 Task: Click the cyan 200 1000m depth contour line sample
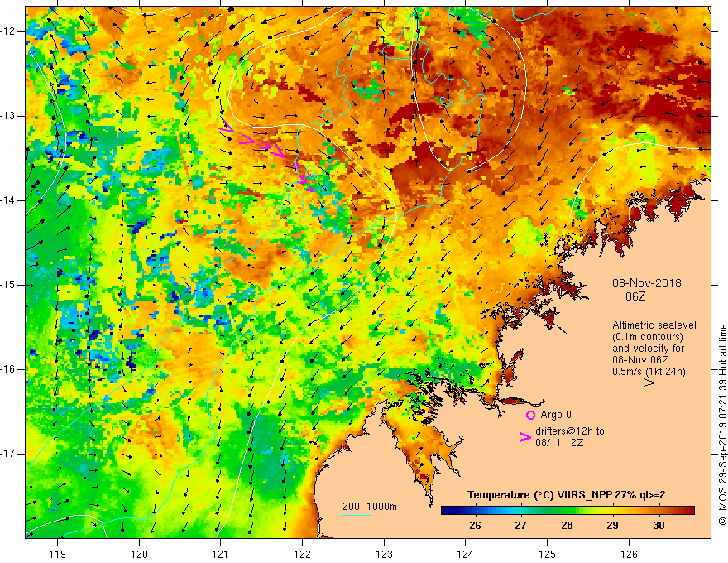click(356, 515)
